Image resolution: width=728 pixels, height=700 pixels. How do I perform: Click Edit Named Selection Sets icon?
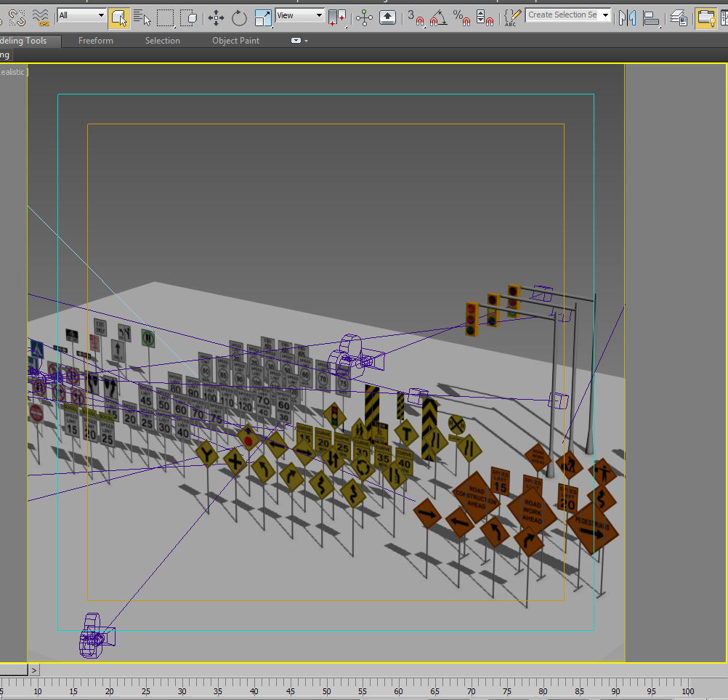tap(512, 17)
